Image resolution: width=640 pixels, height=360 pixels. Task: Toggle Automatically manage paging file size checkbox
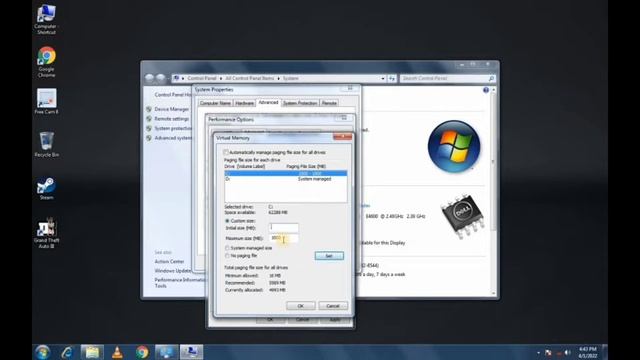pyautogui.click(x=226, y=152)
